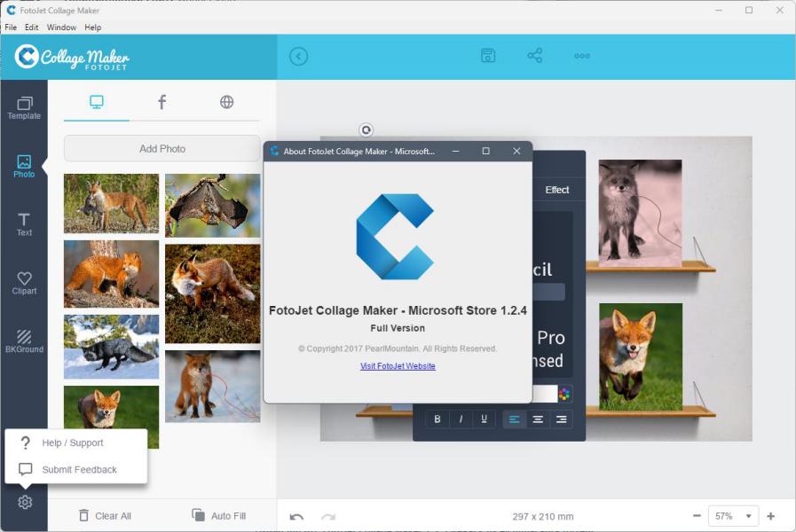The image size is (796, 532).
Task: Open the Text tool in sidebar
Action: (24, 224)
